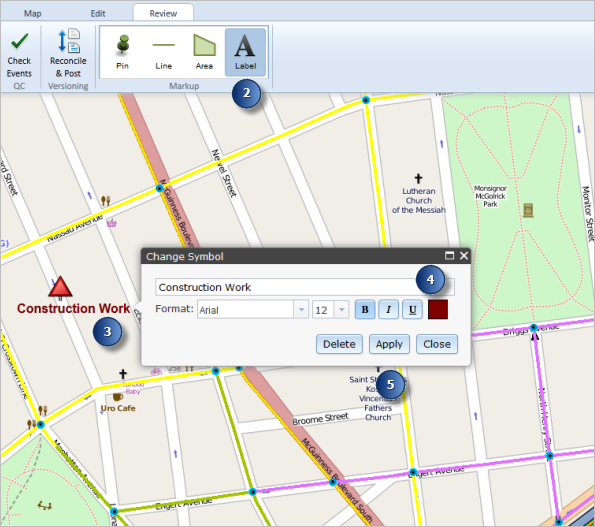The image size is (595, 527).
Task: Click the Delete button
Action: tap(339, 344)
